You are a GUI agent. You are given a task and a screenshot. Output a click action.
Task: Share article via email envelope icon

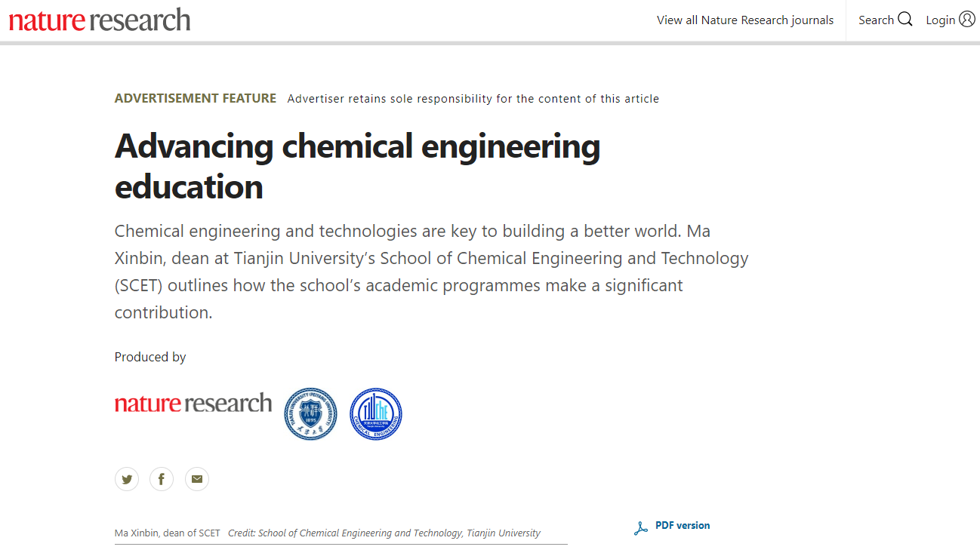point(197,479)
